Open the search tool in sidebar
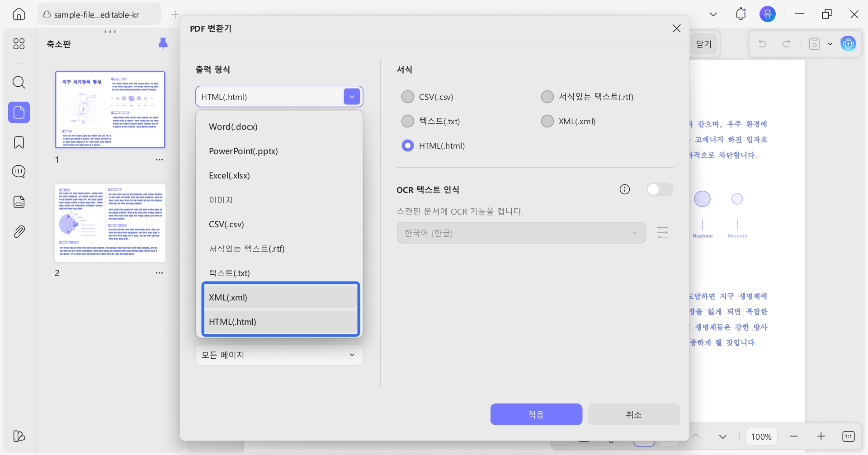 pos(19,82)
